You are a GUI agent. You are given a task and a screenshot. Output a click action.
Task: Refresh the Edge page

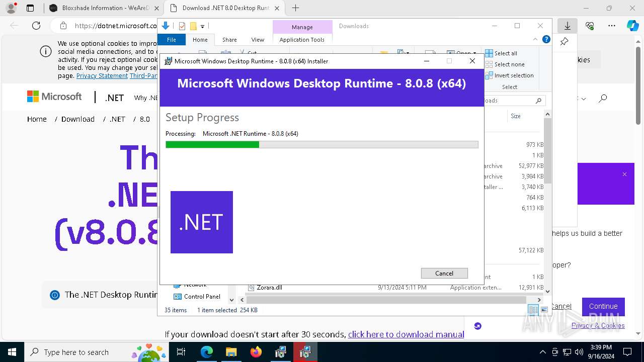coord(36,26)
